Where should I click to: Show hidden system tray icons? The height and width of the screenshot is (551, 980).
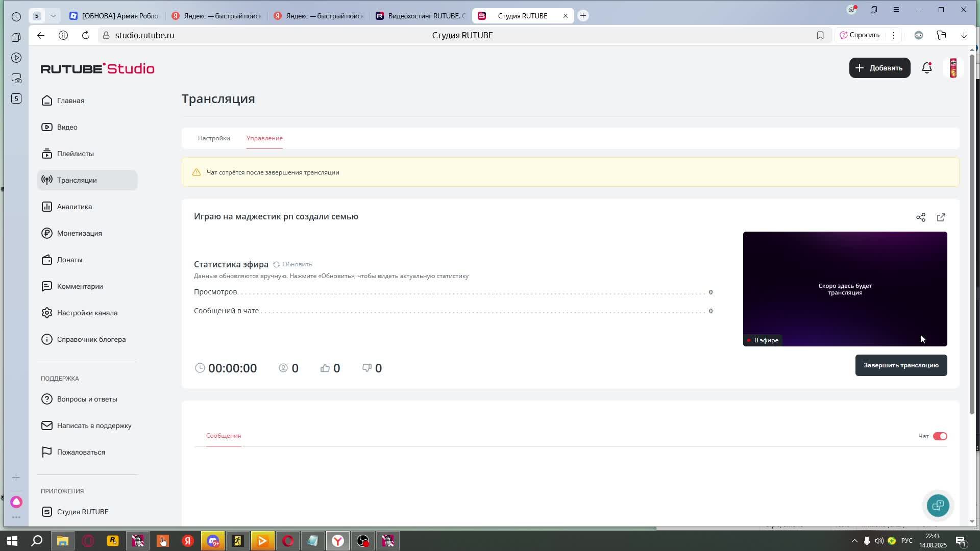click(x=854, y=541)
